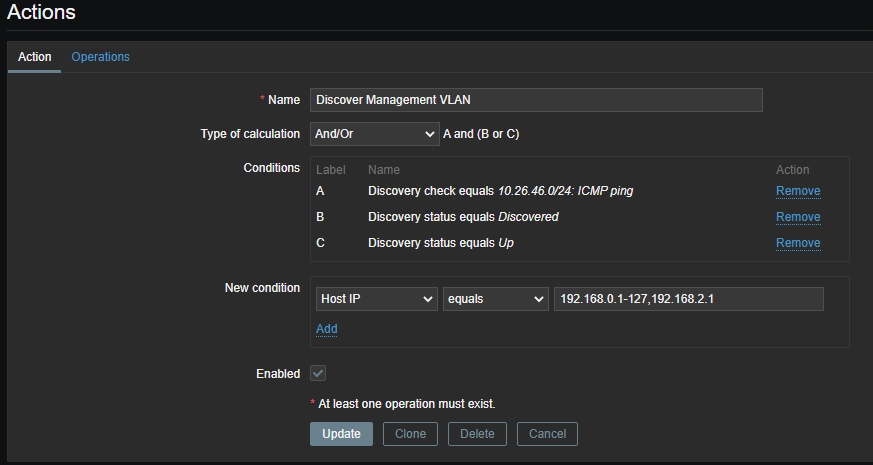Cancel editing the action
The height and width of the screenshot is (465, 873).
tap(547, 434)
